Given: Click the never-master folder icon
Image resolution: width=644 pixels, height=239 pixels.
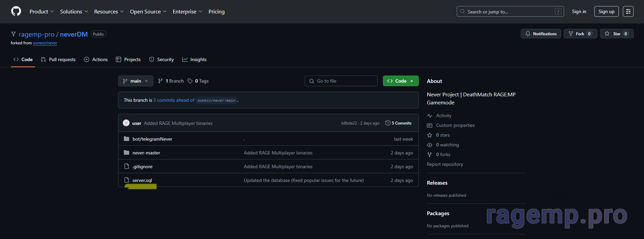Looking at the screenshot, I should pos(127,152).
